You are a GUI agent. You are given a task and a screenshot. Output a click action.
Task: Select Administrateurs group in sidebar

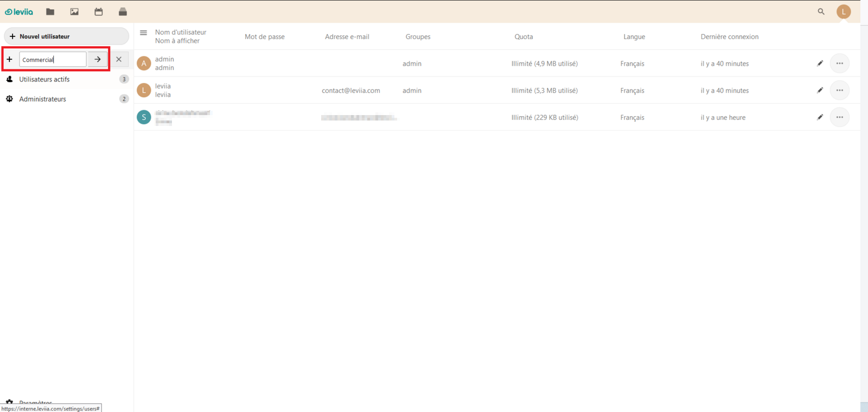click(42, 99)
